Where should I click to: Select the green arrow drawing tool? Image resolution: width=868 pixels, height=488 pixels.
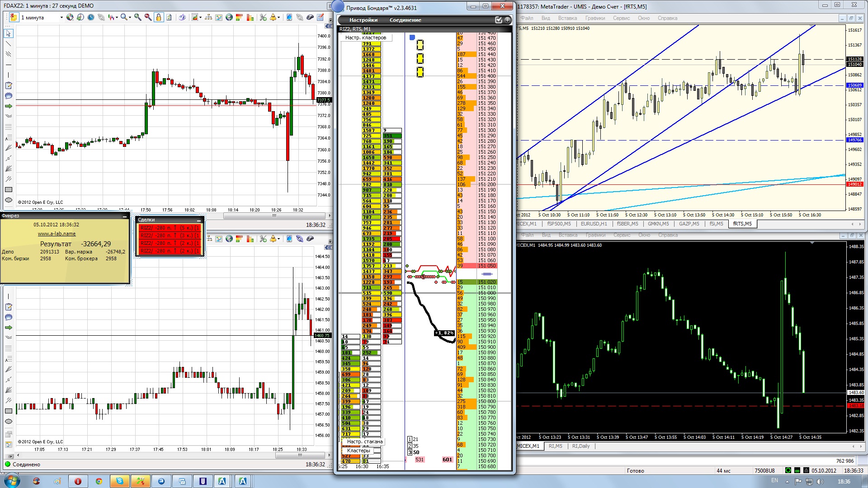[x=8, y=106]
